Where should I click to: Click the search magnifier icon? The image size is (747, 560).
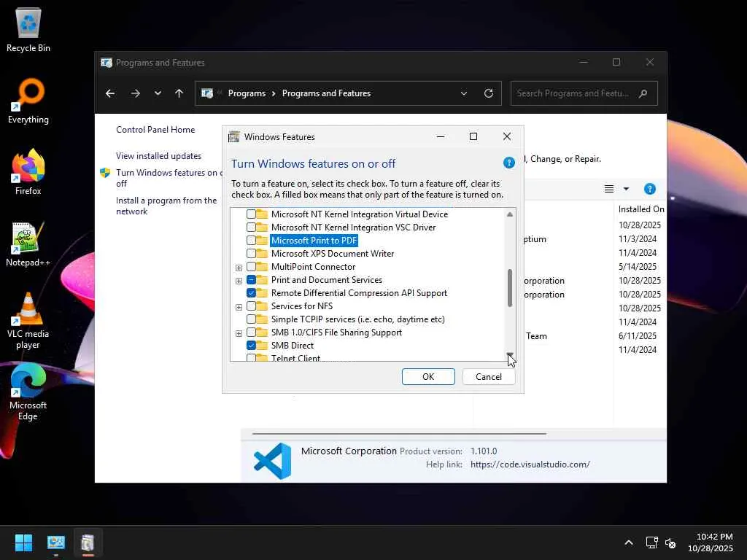pos(643,93)
